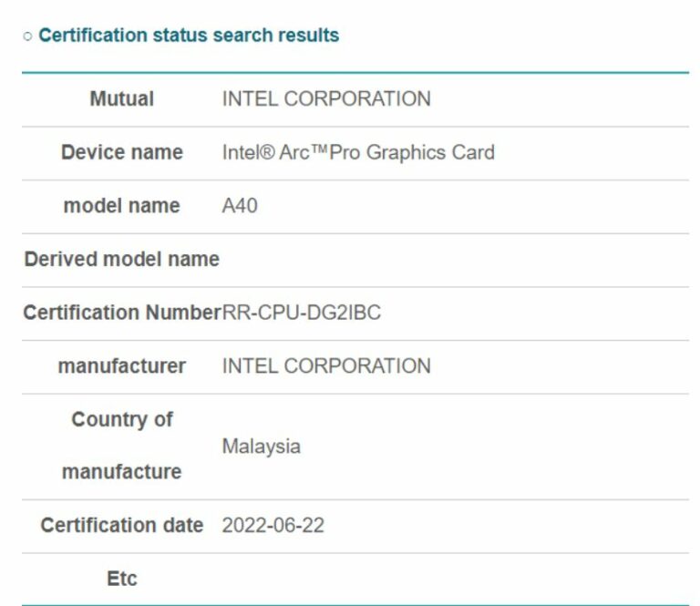Select the Country of manufacture label
The height and width of the screenshot is (606, 700).
click(x=121, y=446)
